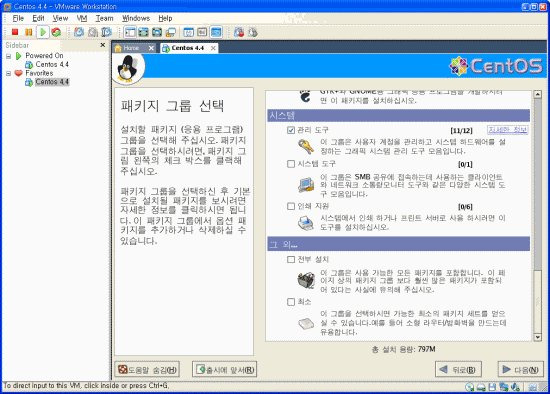The height and width of the screenshot is (394, 550).
Task: Collapse the Favorites tree node
Action: tap(8, 73)
